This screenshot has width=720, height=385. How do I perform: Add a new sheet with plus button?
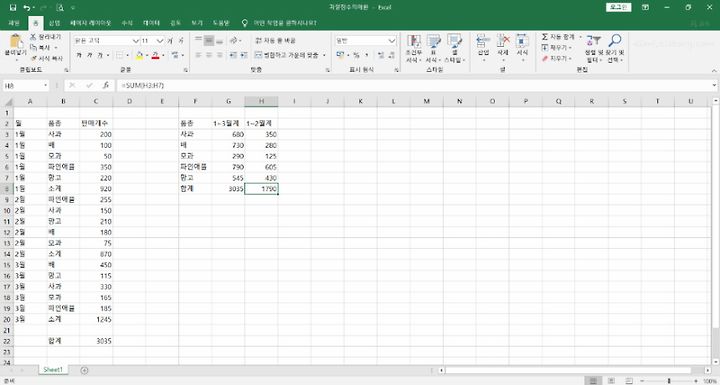coord(84,370)
